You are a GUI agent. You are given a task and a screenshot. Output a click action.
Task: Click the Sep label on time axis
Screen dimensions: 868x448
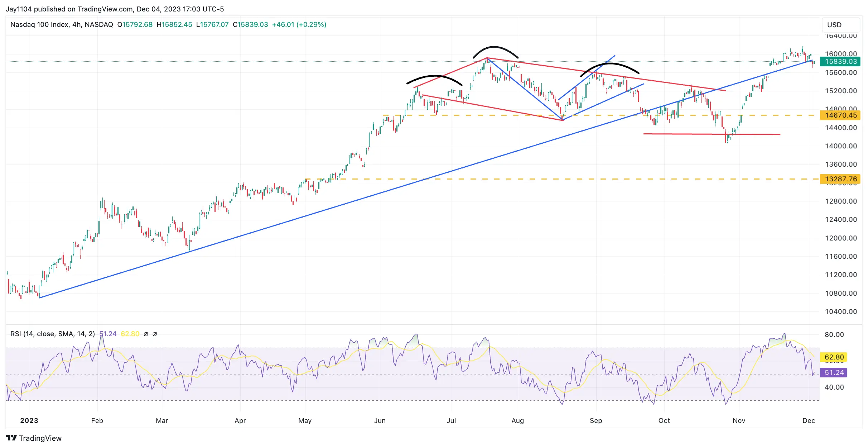tap(596, 420)
